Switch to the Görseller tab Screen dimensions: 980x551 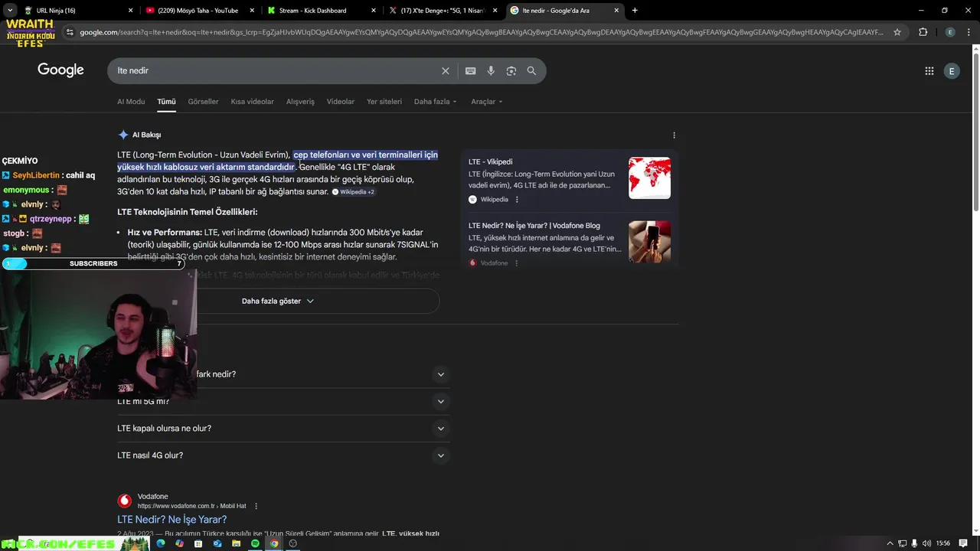click(x=203, y=102)
